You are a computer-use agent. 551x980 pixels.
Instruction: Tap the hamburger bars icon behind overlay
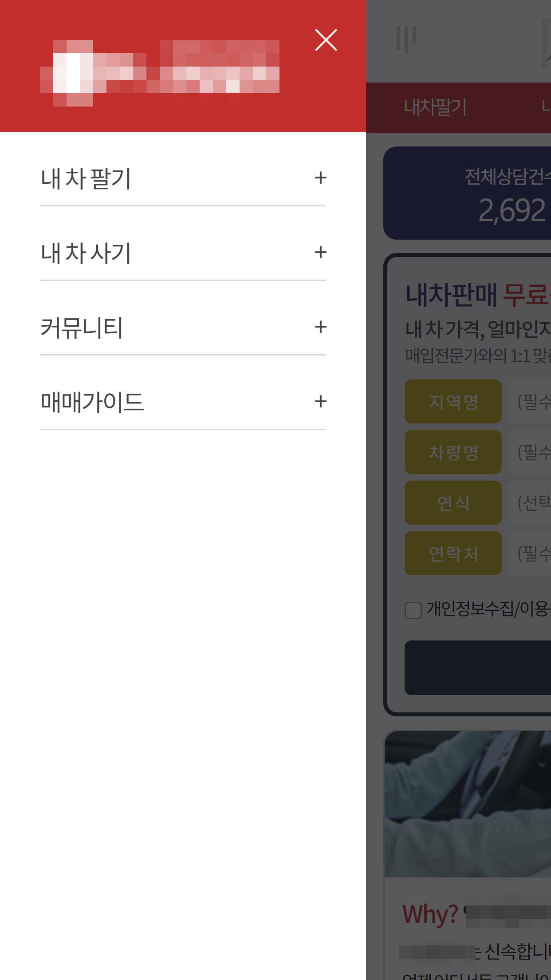[406, 39]
